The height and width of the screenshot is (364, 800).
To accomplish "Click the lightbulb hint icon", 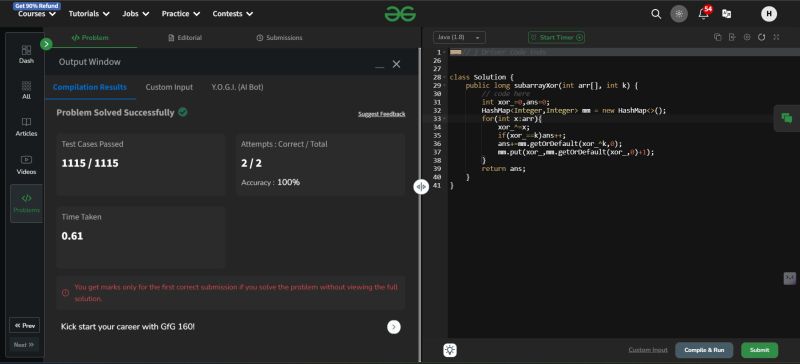I will (x=450, y=350).
